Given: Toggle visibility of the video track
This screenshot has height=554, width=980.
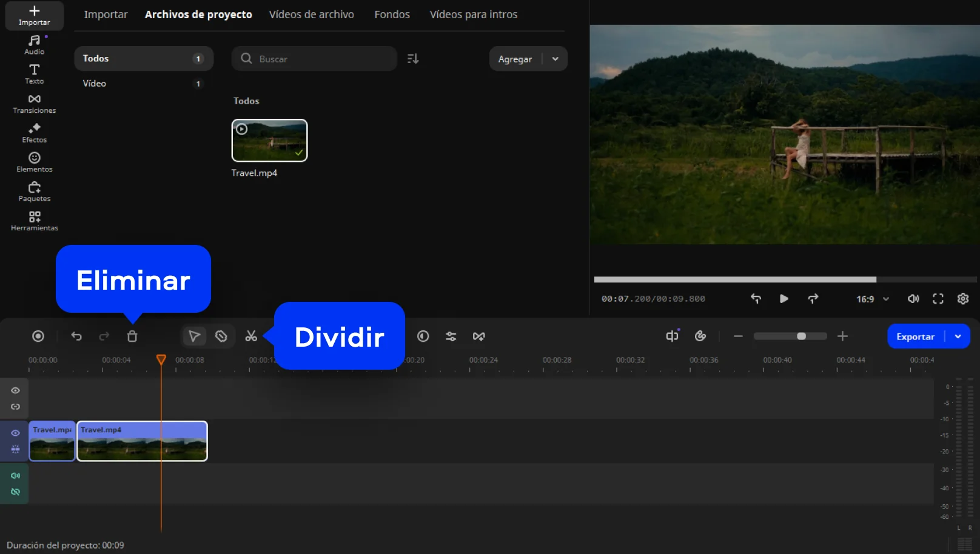Looking at the screenshot, I should click(16, 433).
